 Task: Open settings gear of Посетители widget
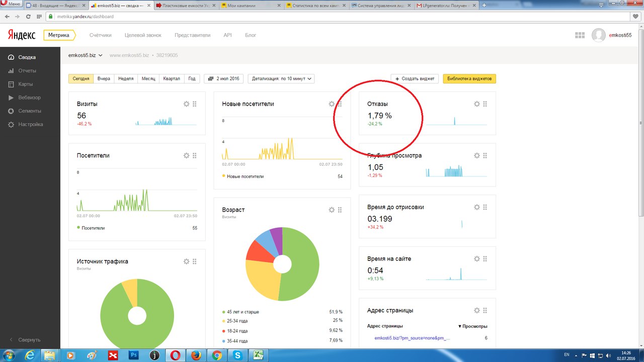[x=187, y=156]
